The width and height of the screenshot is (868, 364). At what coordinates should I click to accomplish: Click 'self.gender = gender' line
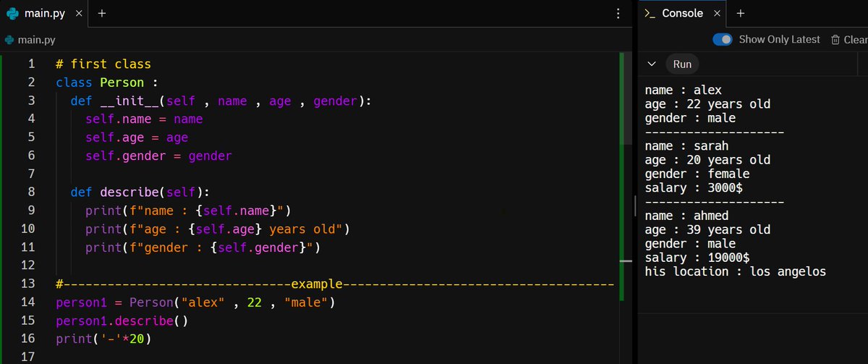pos(158,156)
